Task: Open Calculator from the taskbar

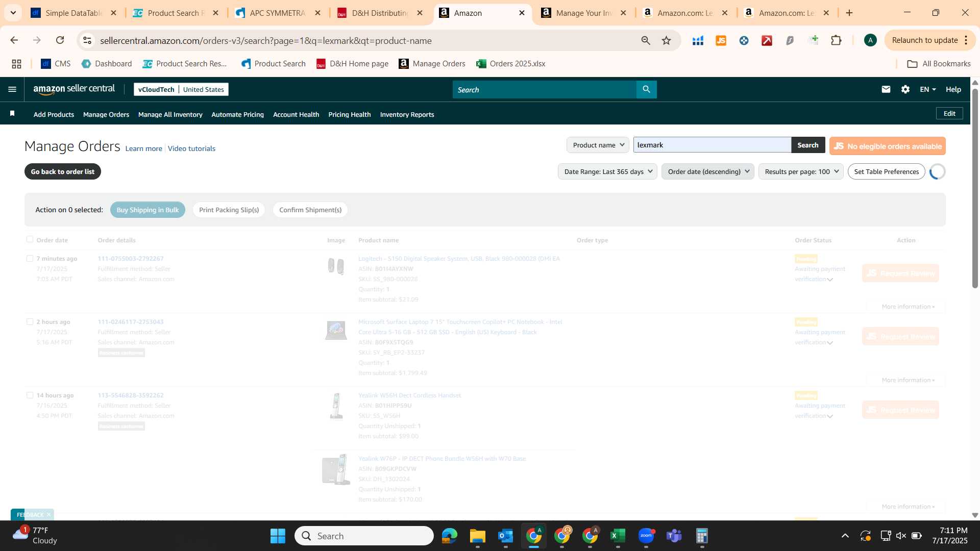Action: coord(702,536)
